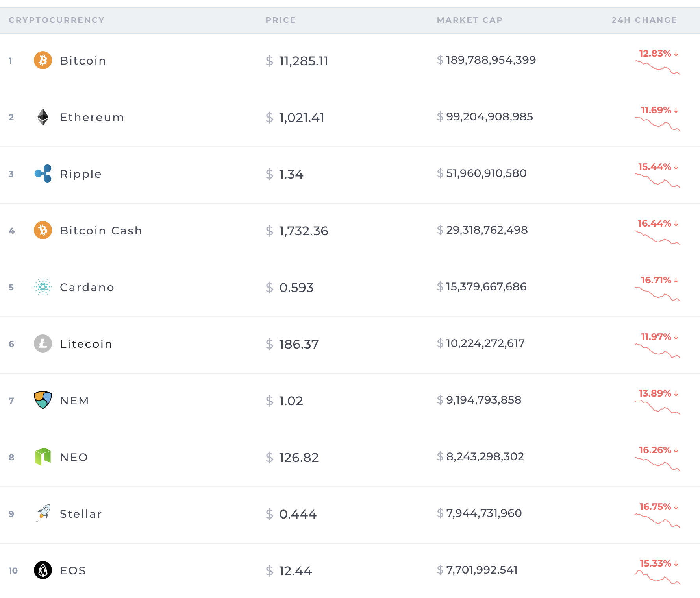Open the Ethereum sparkline chart
Screen dimensions: 700x598
point(657,124)
